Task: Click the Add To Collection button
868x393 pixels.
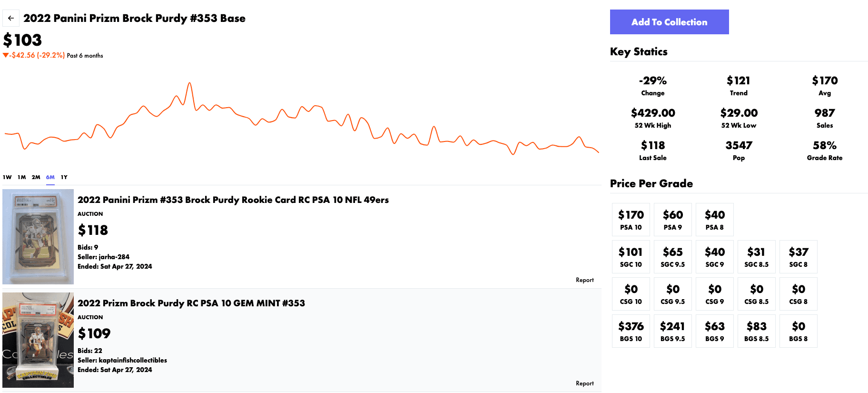Action: [x=669, y=22]
